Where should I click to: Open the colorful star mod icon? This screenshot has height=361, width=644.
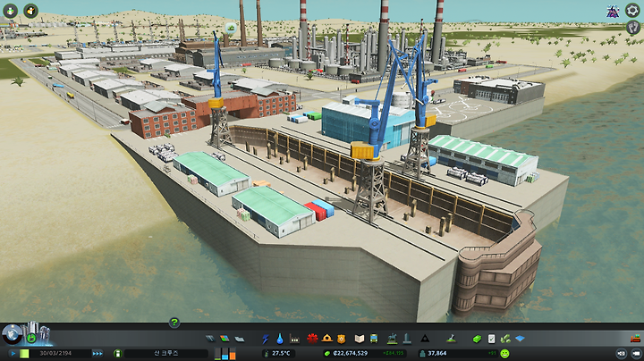pyautogui.click(x=613, y=12)
